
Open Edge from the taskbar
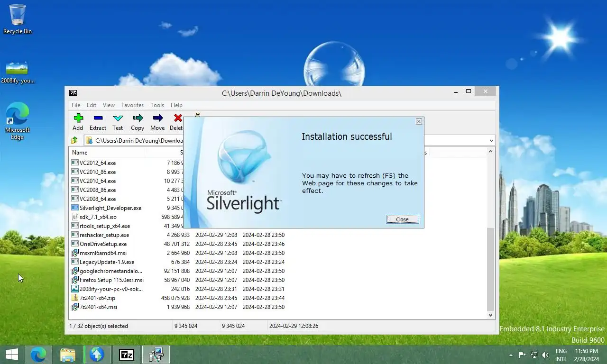tap(38, 355)
